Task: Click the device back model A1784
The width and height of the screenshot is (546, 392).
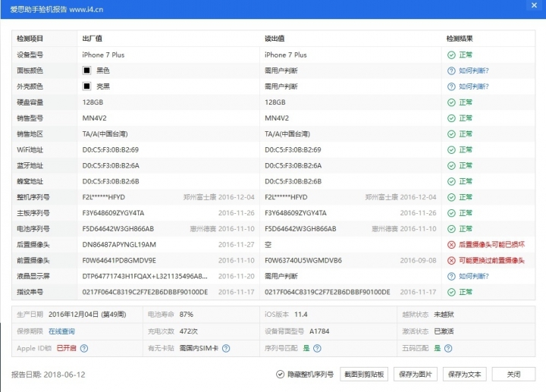Action: click(319, 331)
